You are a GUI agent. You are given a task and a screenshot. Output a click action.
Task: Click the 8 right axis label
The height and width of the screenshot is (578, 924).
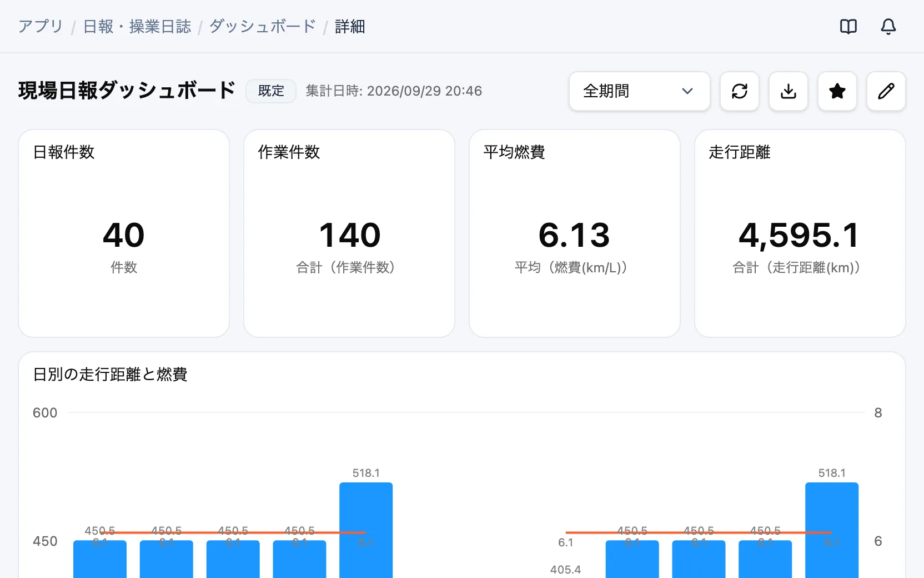(878, 413)
